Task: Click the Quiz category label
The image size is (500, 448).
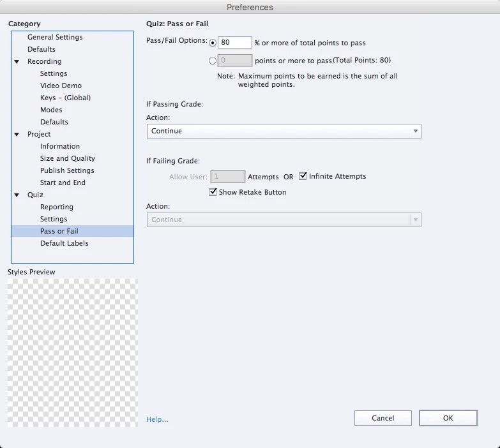Action: pyautogui.click(x=35, y=195)
